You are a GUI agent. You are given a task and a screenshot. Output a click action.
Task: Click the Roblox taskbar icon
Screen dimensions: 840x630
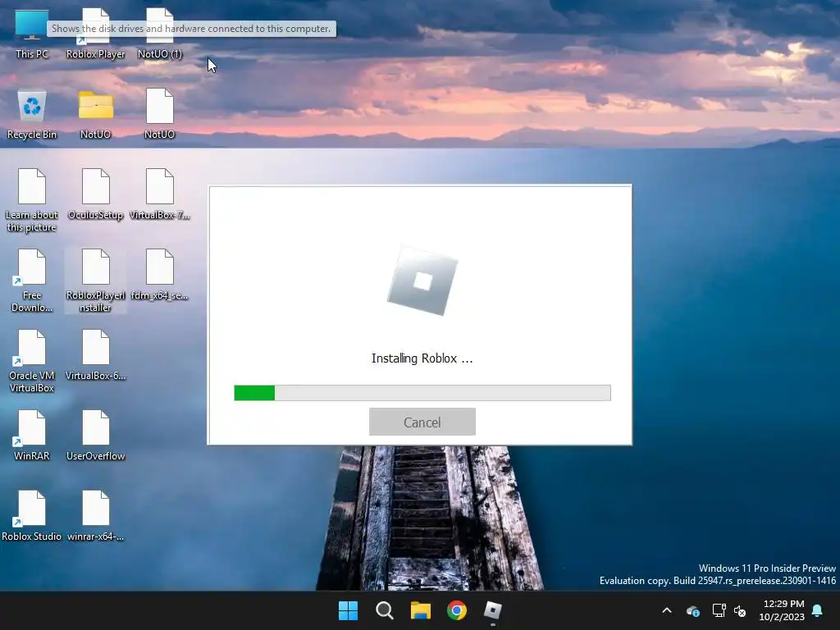tap(493, 610)
